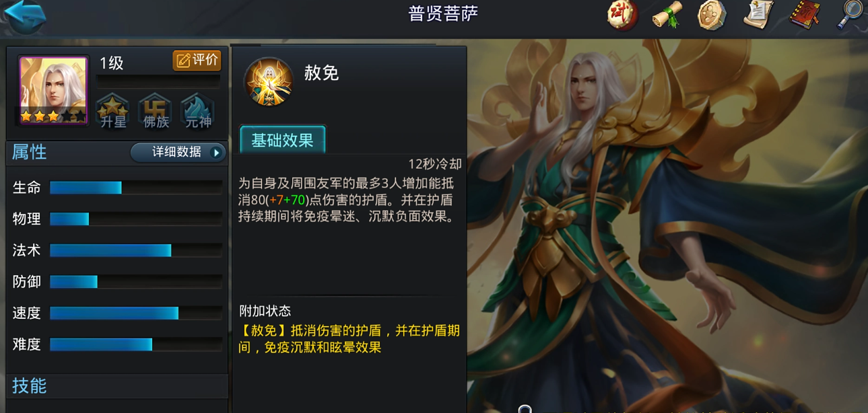Click the 评价 review button

click(x=197, y=61)
